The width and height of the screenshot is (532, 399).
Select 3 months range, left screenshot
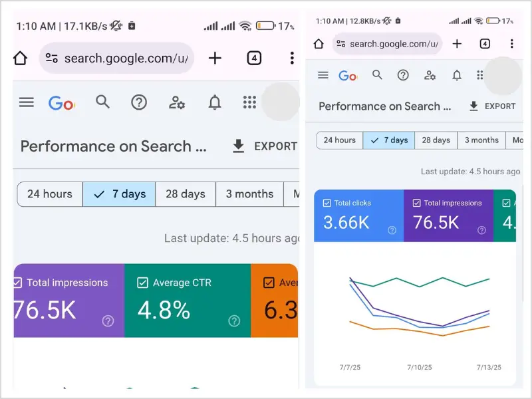point(250,194)
